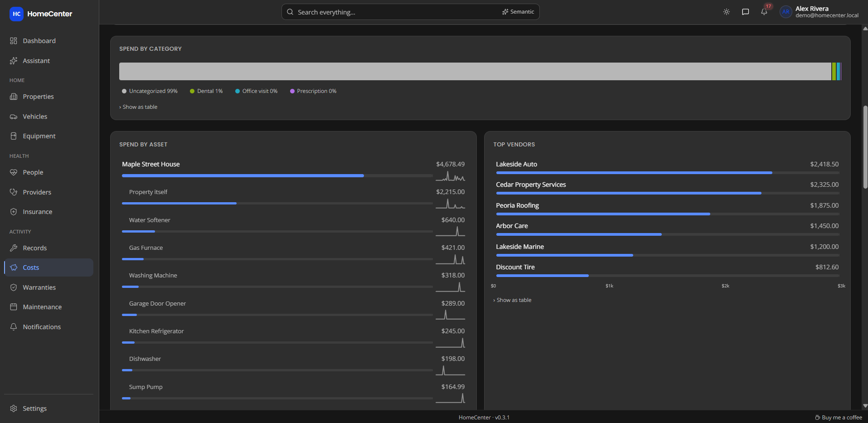Toggle light/dark theme sun icon

[x=727, y=12]
